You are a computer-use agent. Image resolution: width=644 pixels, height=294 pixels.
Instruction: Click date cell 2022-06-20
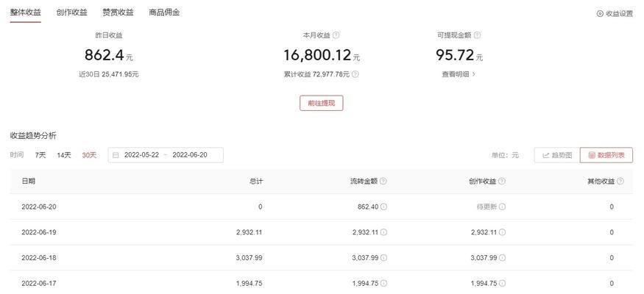coord(39,207)
